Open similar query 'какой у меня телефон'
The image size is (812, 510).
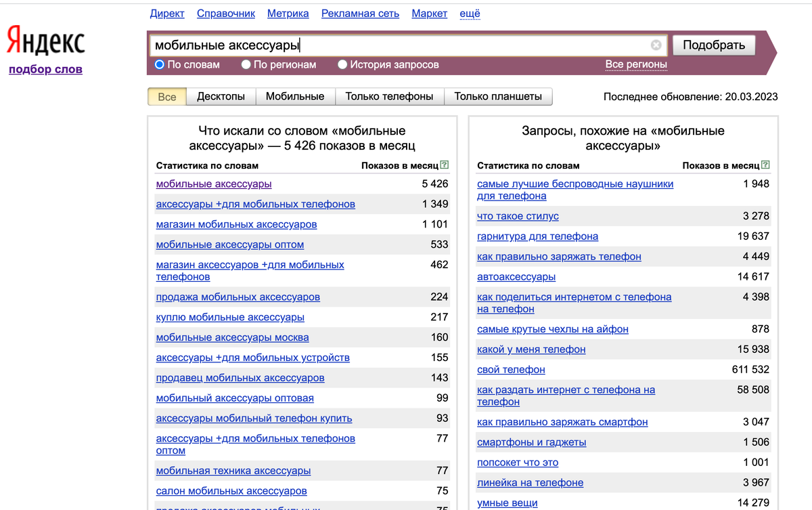coord(531,349)
